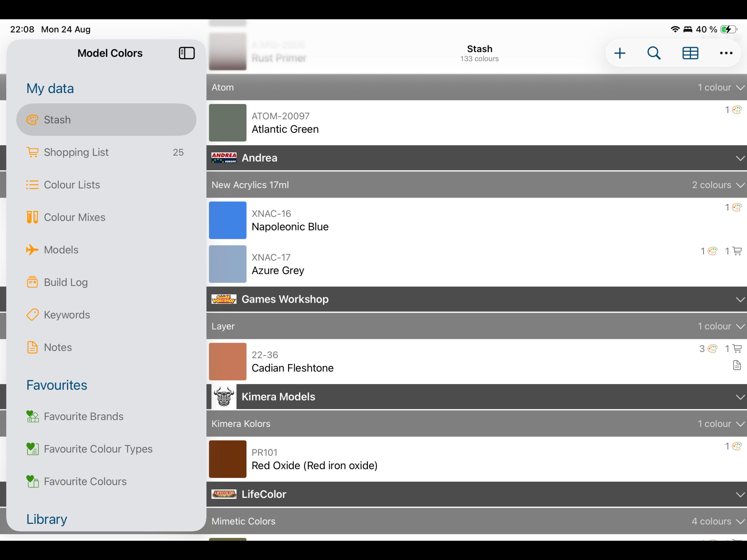
Task: Open Keywords in the sidebar
Action: (x=106, y=315)
